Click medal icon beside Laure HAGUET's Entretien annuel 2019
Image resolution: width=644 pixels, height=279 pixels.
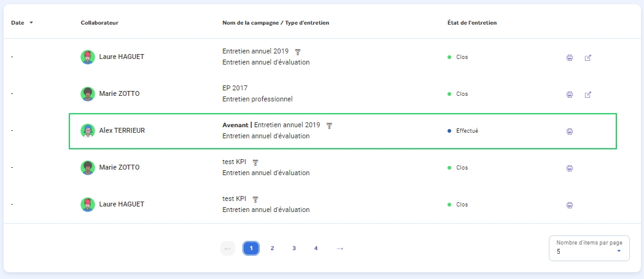click(298, 52)
